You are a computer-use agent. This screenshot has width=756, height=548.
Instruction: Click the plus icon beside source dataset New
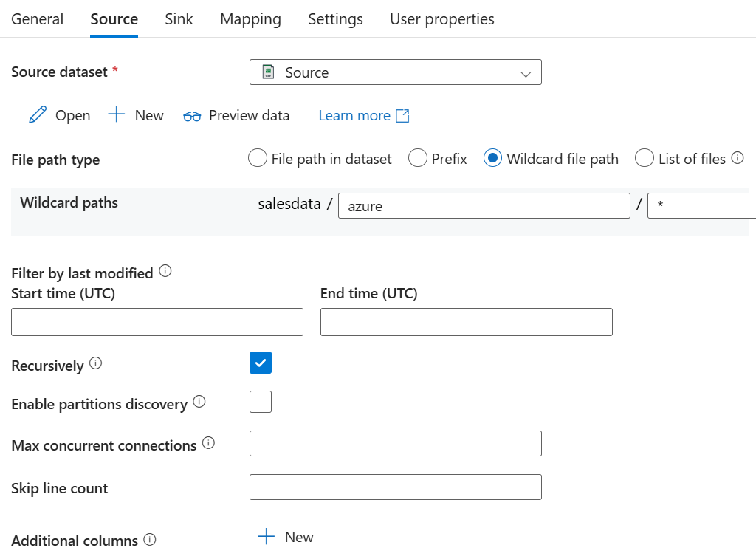click(x=117, y=114)
